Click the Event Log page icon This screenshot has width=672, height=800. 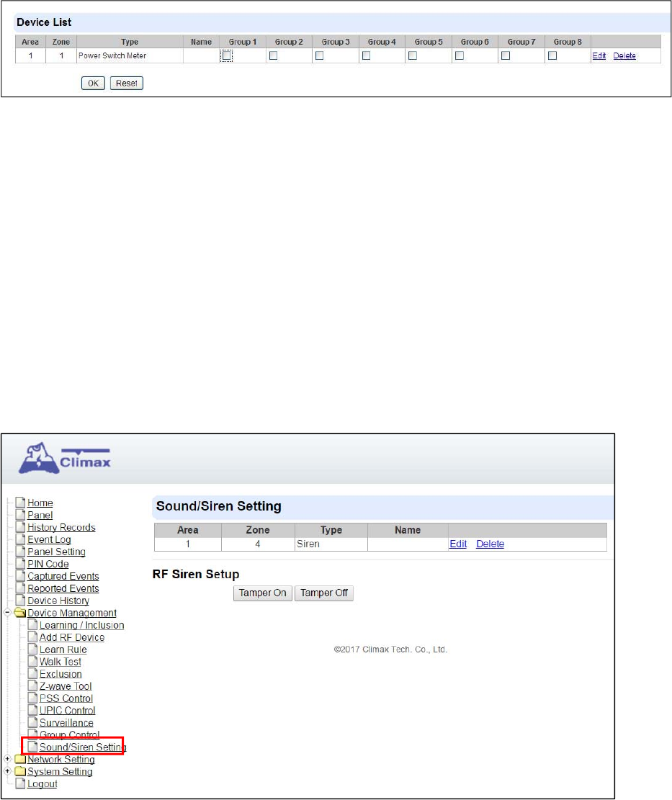tap(20, 539)
